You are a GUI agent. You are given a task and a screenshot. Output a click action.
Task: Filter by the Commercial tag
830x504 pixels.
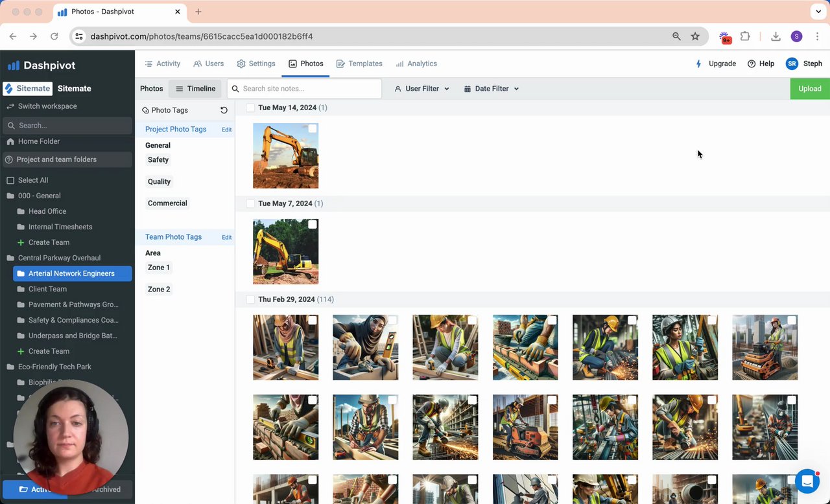point(167,203)
